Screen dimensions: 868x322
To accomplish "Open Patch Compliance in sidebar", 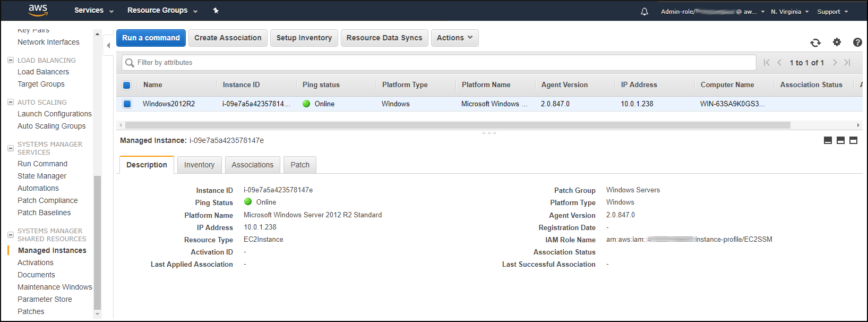I will (x=47, y=200).
